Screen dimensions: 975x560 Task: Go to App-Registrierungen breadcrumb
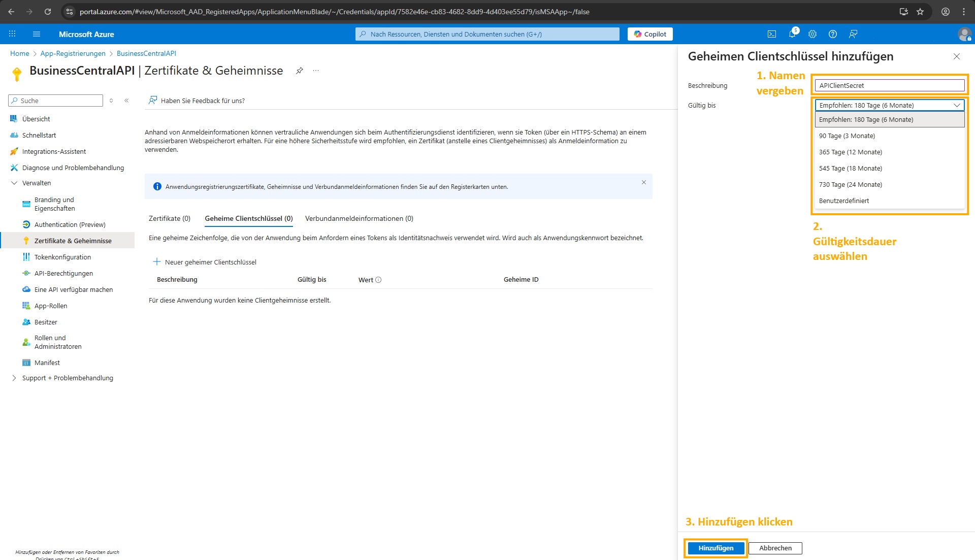click(x=73, y=53)
